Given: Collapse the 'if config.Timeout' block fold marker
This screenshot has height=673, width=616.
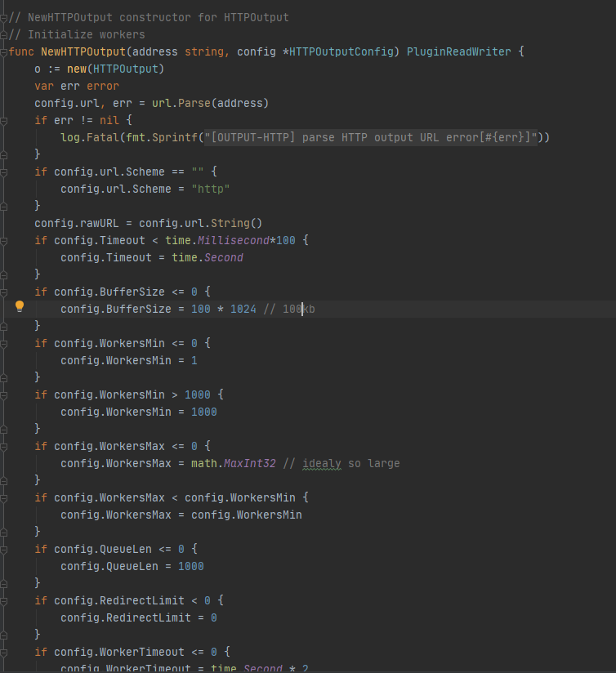Looking at the screenshot, I should pos(3,241).
